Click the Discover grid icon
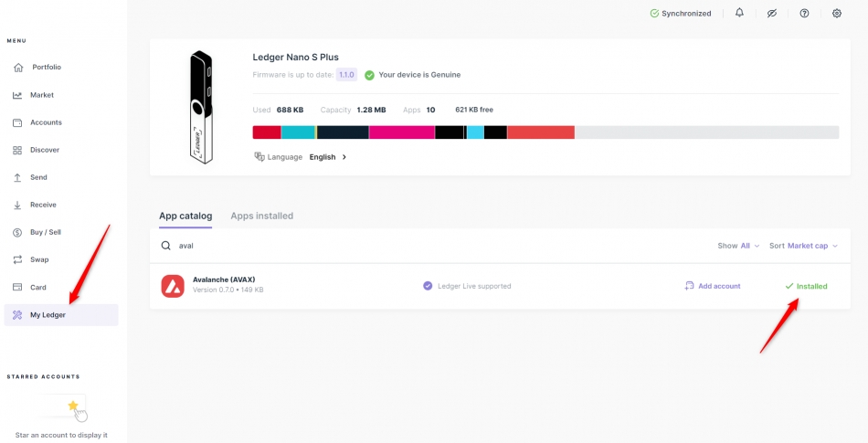This screenshot has width=868, height=443. pyautogui.click(x=17, y=150)
